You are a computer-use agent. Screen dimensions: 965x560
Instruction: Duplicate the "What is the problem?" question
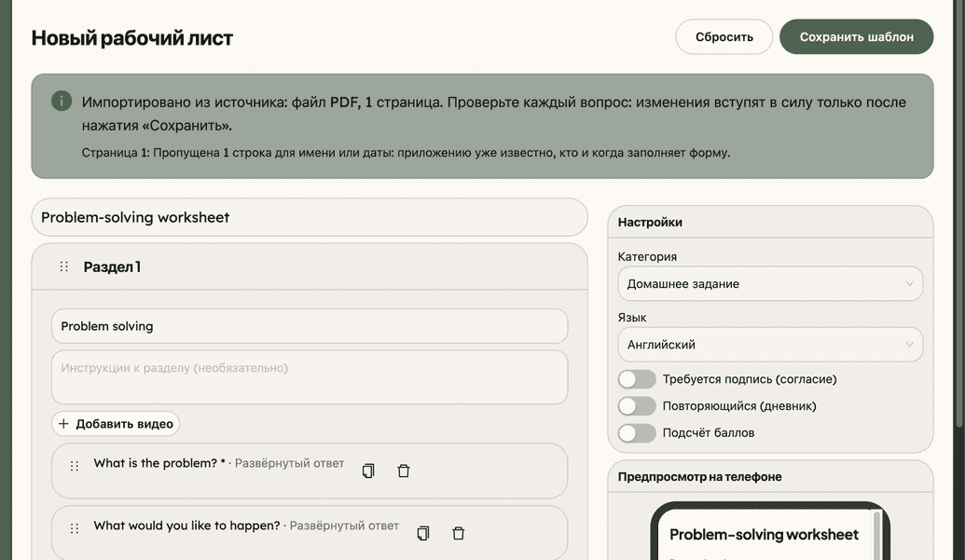[x=368, y=471]
